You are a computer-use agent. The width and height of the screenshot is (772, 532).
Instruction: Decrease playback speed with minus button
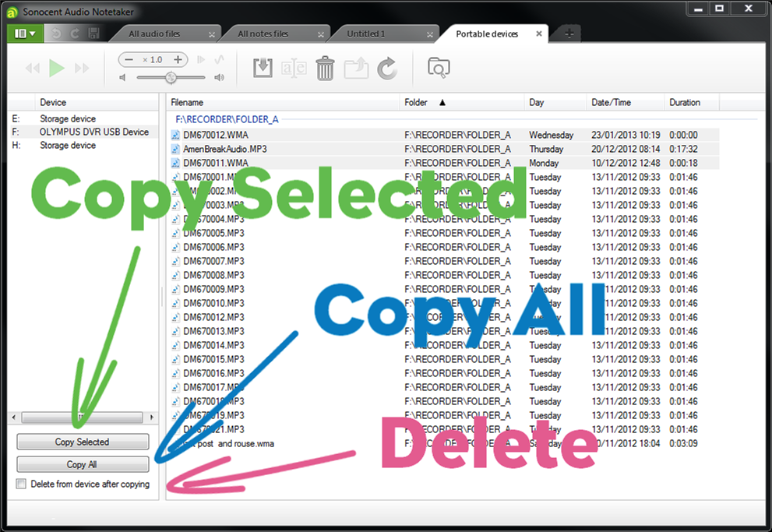[129, 59]
